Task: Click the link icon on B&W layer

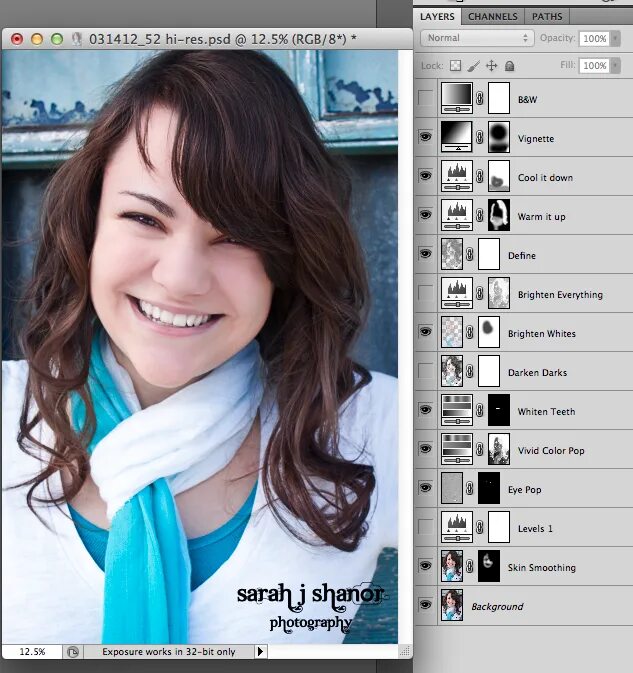Action: [480, 98]
